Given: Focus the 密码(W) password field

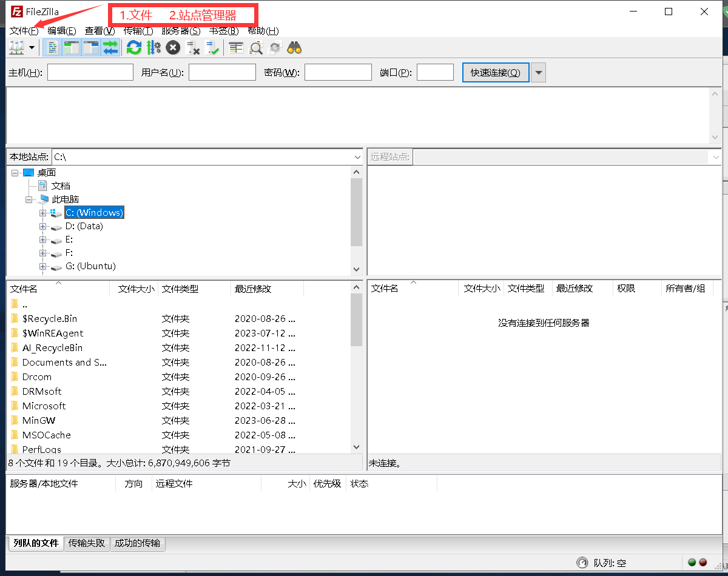Looking at the screenshot, I should click(338, 73).
